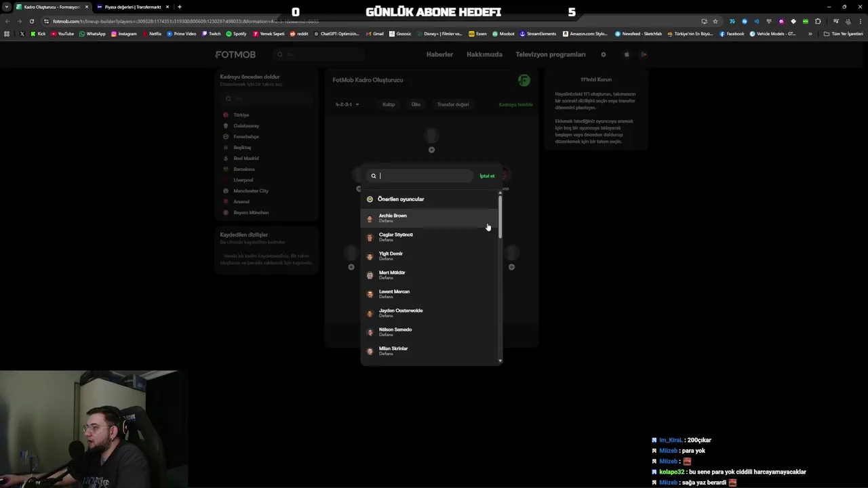The height and width of the screenshot is (488, 868).
Task: Open the Kick bookmark
Action: pos(38,33)
